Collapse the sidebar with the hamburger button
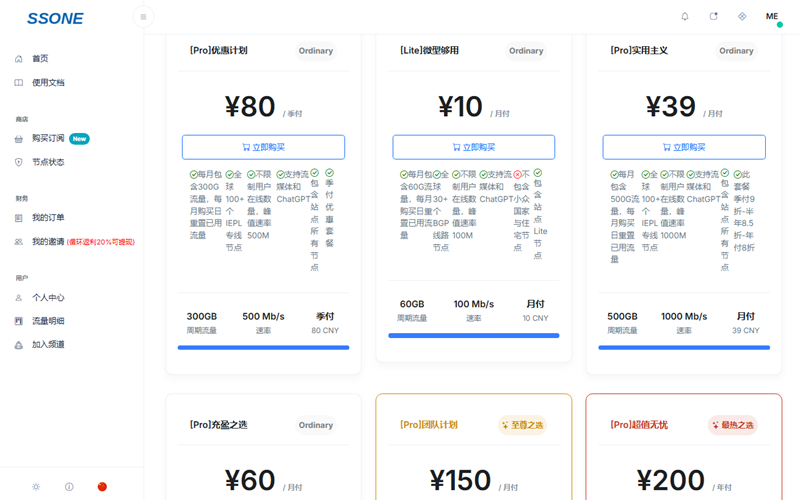 pos(143,17)
